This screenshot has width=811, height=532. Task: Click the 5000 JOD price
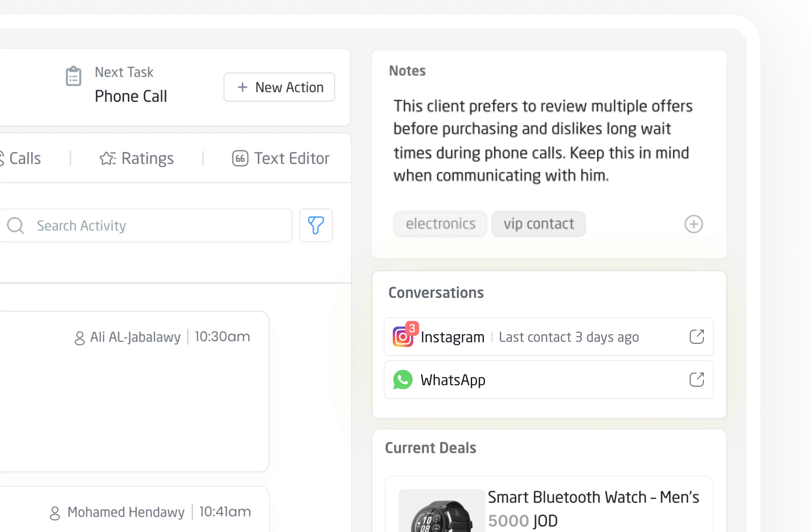(523, 521)
